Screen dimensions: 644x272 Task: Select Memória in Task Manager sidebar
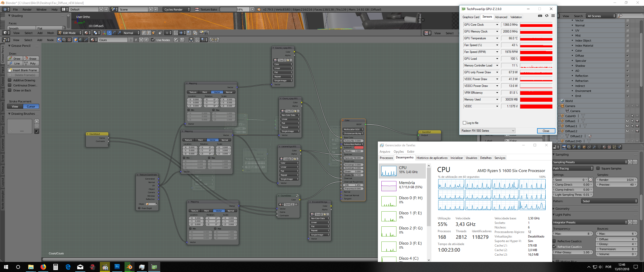click(x=403, y=186)
